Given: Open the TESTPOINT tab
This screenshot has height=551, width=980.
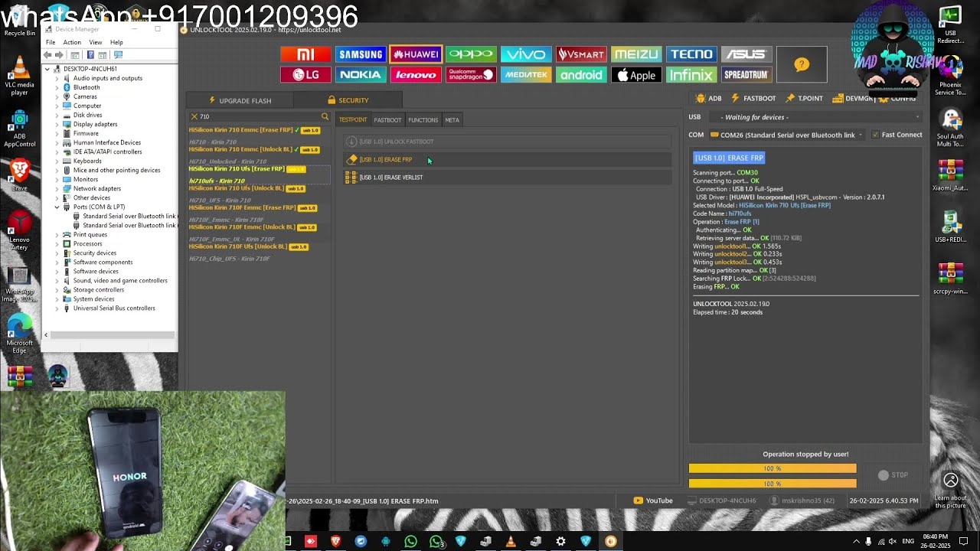Looking at the screenshot, I should tap(353, 119).
